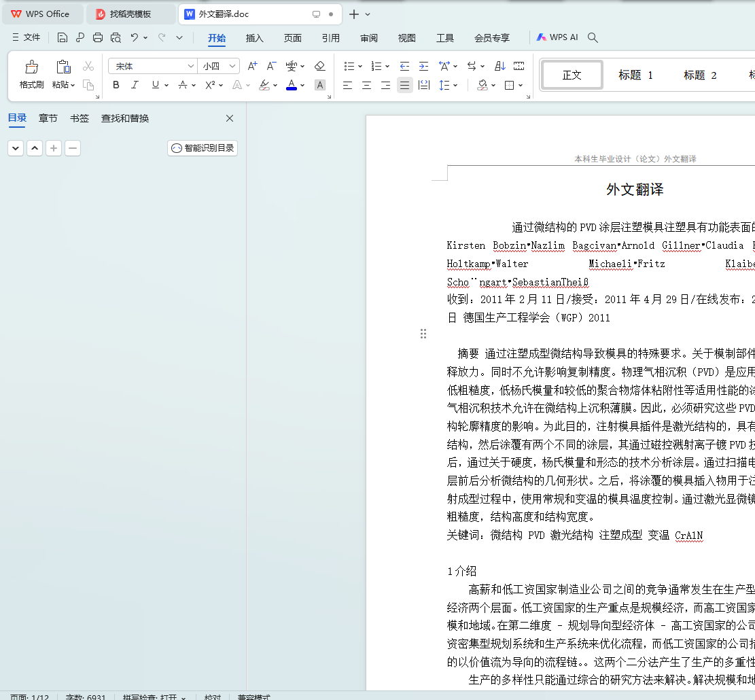755x700 pixels.
Task: Expand the Paste options arrow
Action: click(x=73, y=85)
